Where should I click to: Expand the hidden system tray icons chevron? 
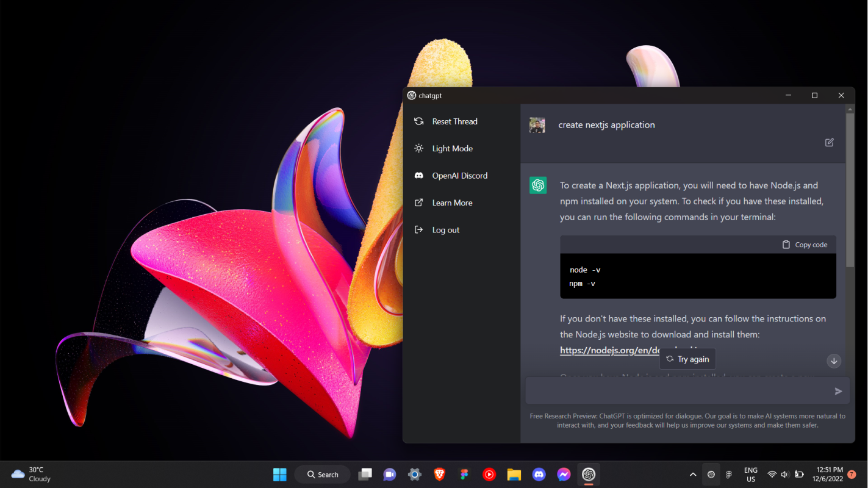693,475
